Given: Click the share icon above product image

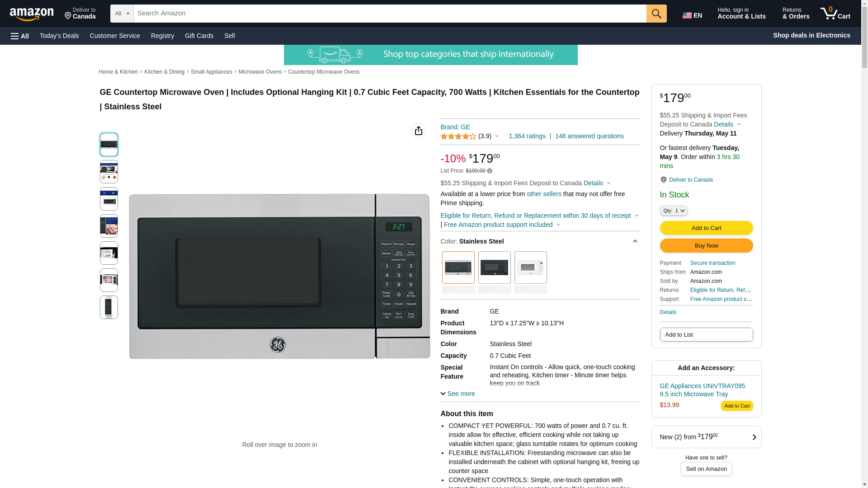Looking at the screenshot, I should coord(418,131).
